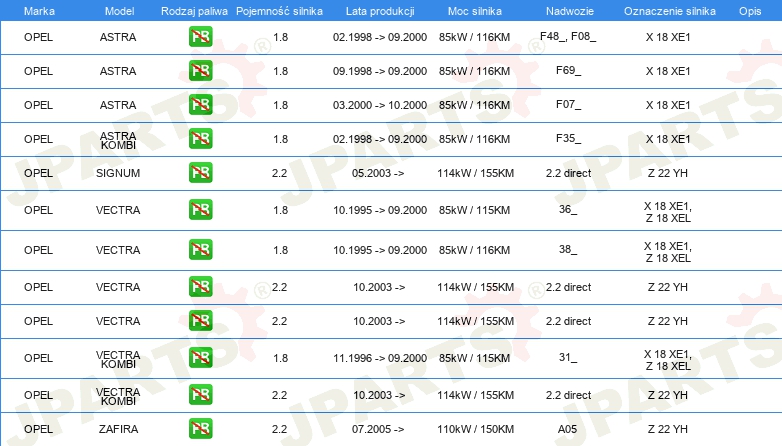This screenshot has height=446, width=782.
Task: Click engine capacity '2.2' in the ZAFIRA row
Action: click(x=279, y=429)
